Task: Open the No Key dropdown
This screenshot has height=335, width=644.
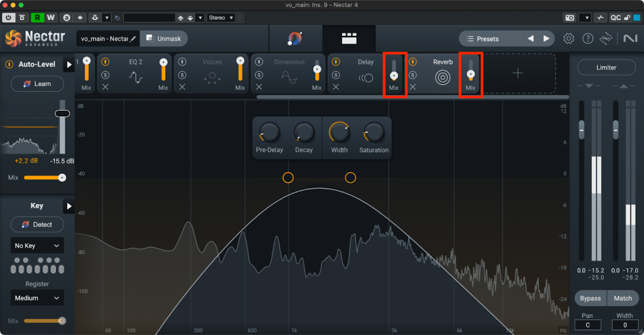Action: tap(37, 246)
